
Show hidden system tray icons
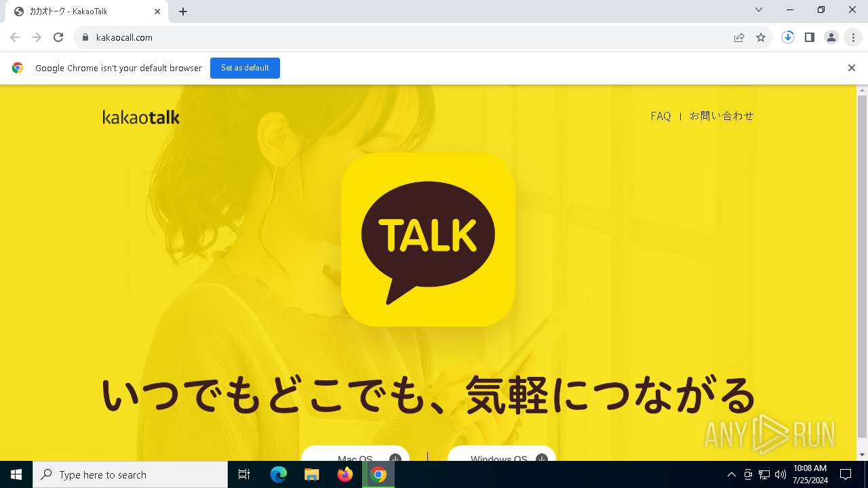click(731, 474)
